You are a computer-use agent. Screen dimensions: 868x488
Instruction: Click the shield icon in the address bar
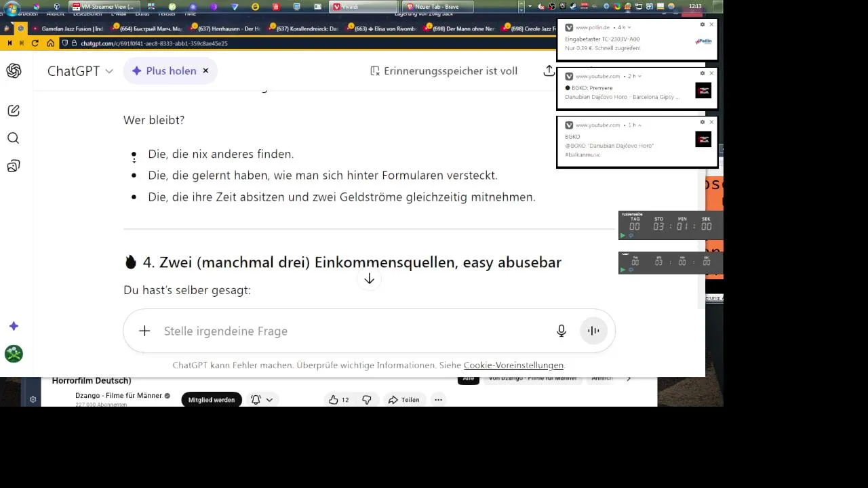click(65, 43)
